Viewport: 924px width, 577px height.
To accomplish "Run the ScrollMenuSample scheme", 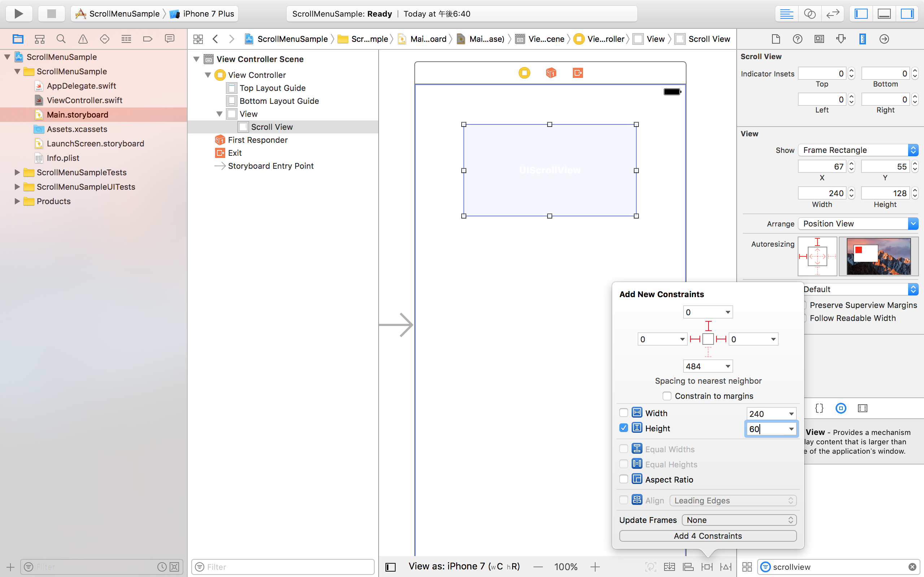I will [x=18, y=13].
